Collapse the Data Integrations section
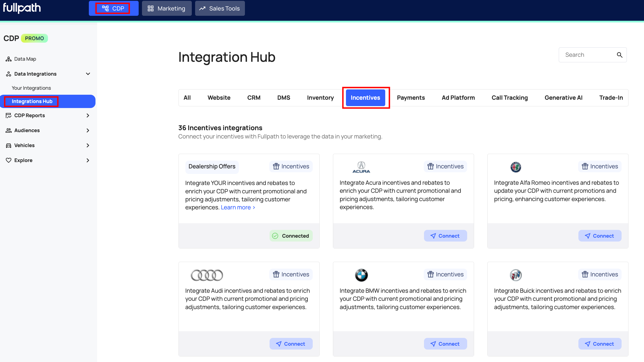The image size is (644, 362). click(x=88, y=74)
